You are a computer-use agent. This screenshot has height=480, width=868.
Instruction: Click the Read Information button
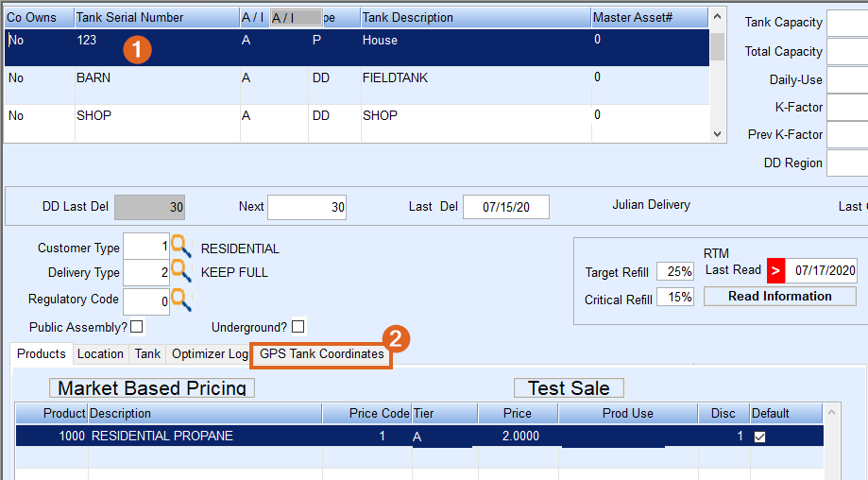[x=779, y=296]
